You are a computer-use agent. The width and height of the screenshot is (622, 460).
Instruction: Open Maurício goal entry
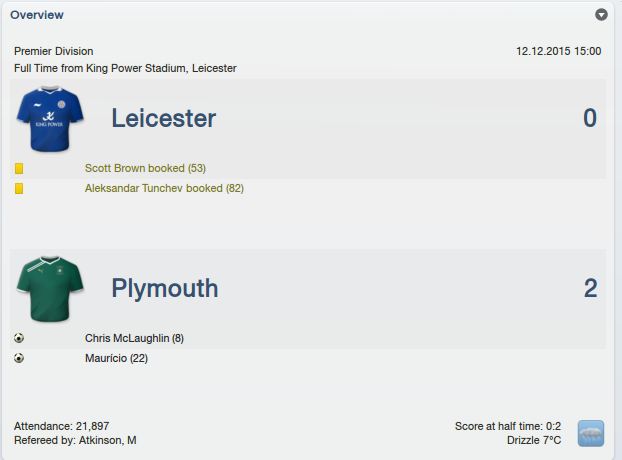pyautogui.click(x=116, y=358)
